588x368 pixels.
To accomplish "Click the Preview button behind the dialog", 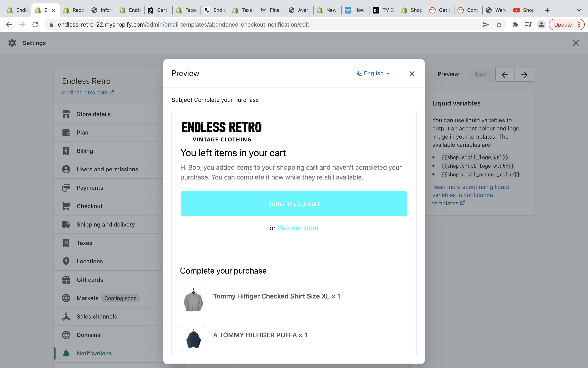I will click(448, 74).
